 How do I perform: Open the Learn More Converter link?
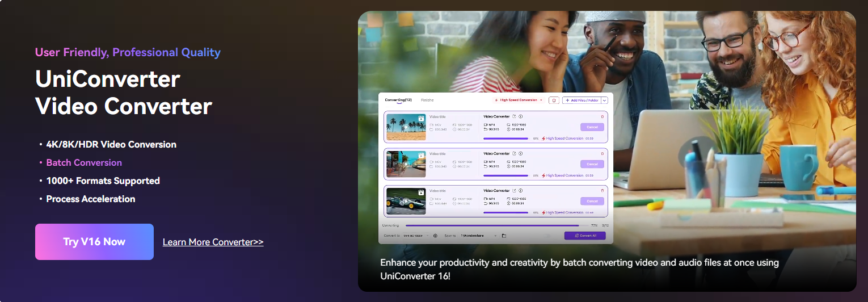pos(213,242)
